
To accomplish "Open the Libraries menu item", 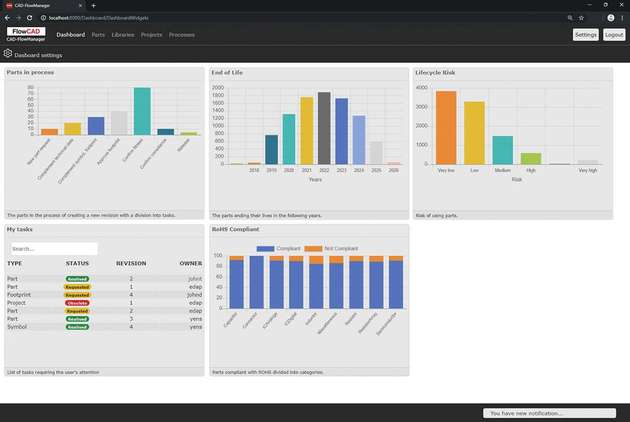I will point(123,35).
